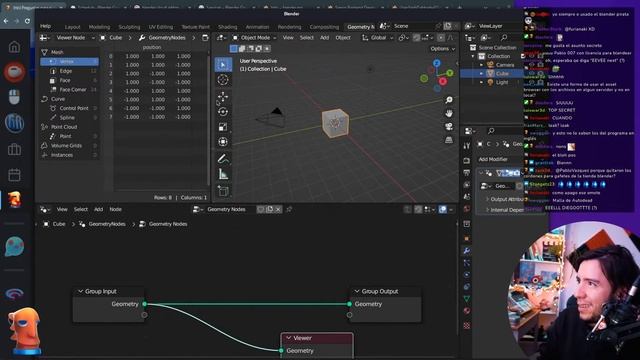Screen dimensions: 640x360
Task: Toggle the scene pin icon
Action: [x=438, y=26]
